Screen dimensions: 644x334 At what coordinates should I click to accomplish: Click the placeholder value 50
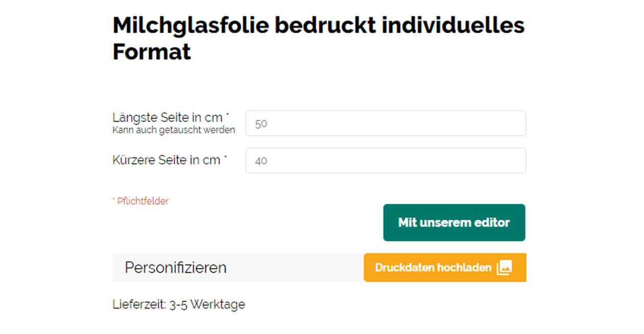click(x=261, y=124)
